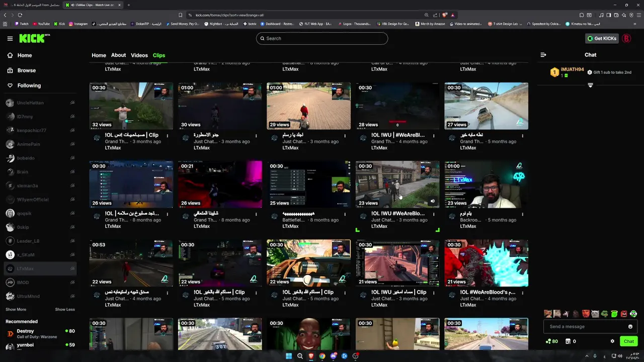Open the Instagram bookmark
Image resolution: width=644 pixels, height=362 pixels.
(78, 24)
